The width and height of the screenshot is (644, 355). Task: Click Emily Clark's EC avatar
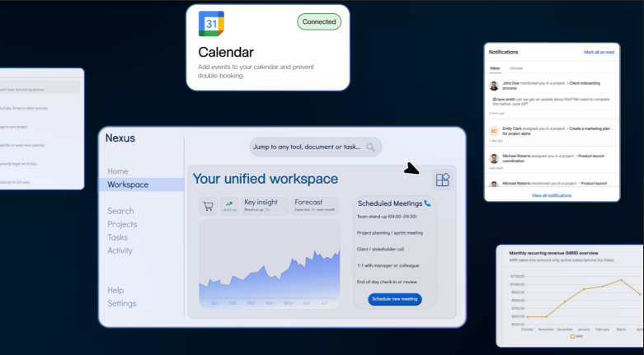494,131
